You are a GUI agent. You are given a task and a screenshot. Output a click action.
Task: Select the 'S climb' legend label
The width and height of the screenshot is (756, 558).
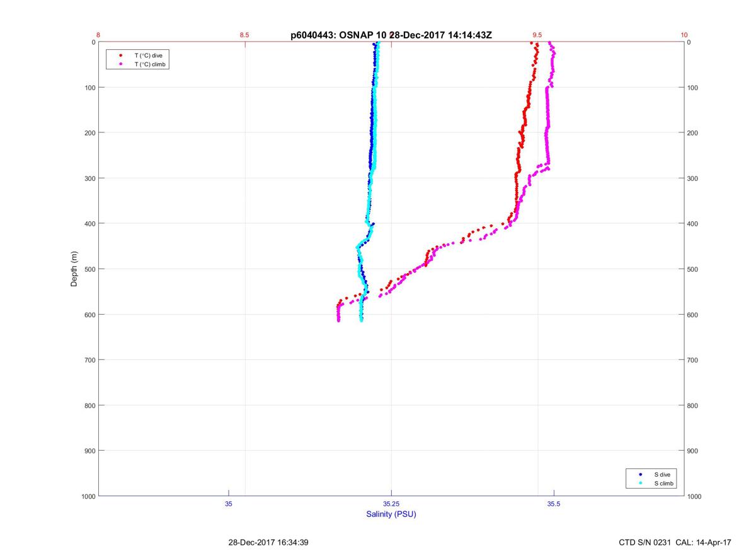point(664,483)
